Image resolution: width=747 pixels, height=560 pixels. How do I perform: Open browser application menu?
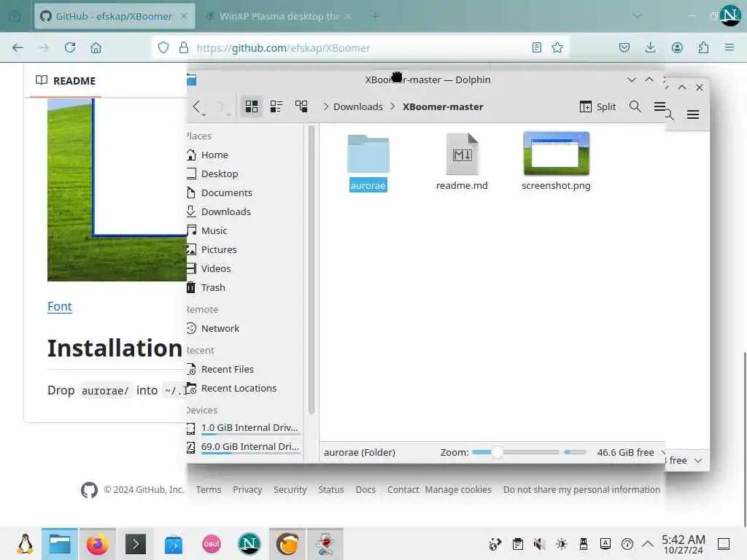pos(729,47)
